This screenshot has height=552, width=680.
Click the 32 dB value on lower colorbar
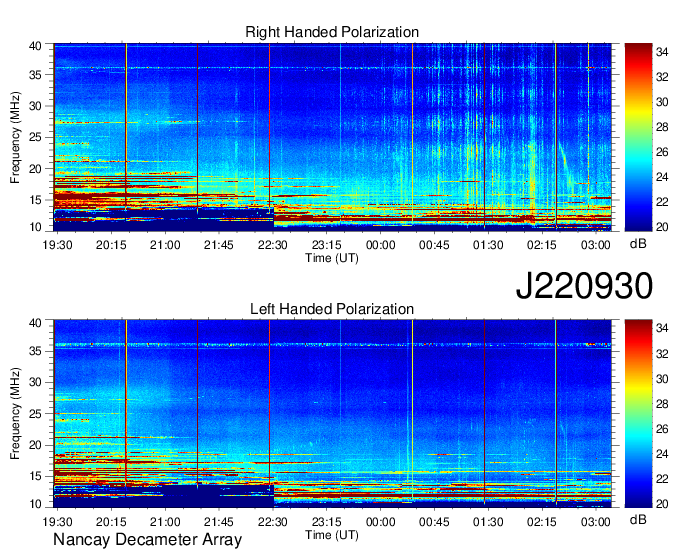coord(662,354)
